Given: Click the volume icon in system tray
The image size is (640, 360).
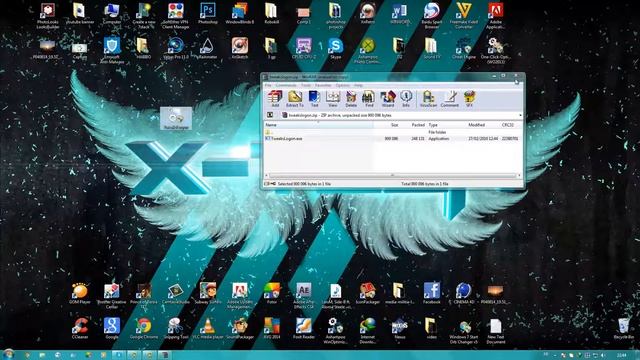Looking at the screenshot, I should [603, 356].
